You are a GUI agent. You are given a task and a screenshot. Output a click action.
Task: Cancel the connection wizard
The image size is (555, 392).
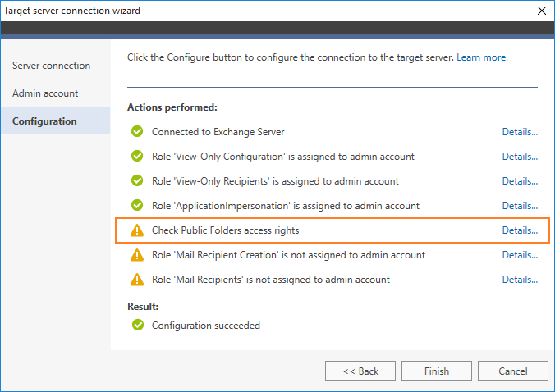click(513, 371)
